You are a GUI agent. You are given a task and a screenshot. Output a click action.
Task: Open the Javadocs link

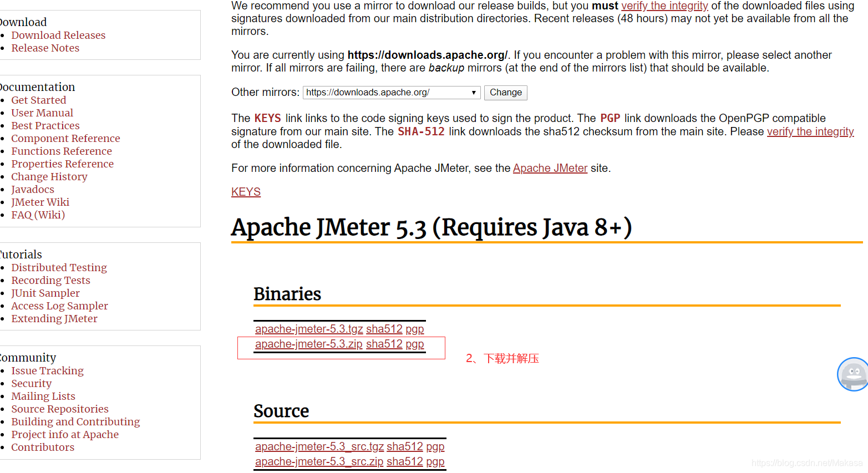(33, 189)
